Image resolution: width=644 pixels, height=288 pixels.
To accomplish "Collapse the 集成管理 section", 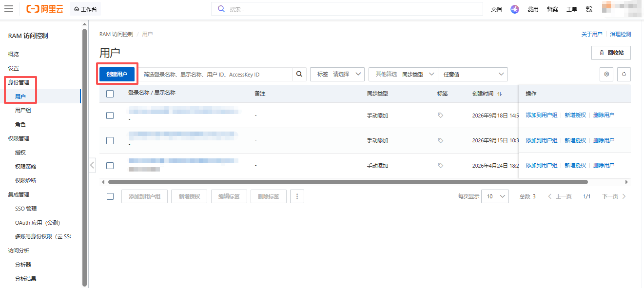I will point(19,194).
